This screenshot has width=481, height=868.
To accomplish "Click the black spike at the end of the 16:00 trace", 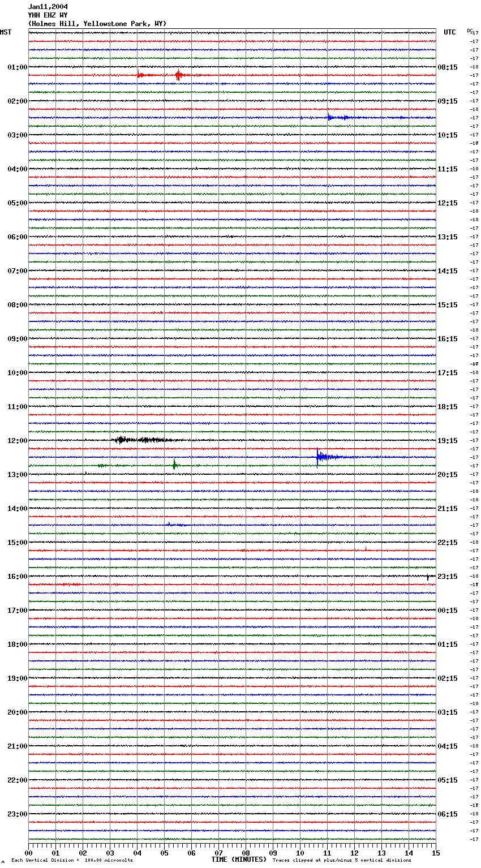I will 428,577.
